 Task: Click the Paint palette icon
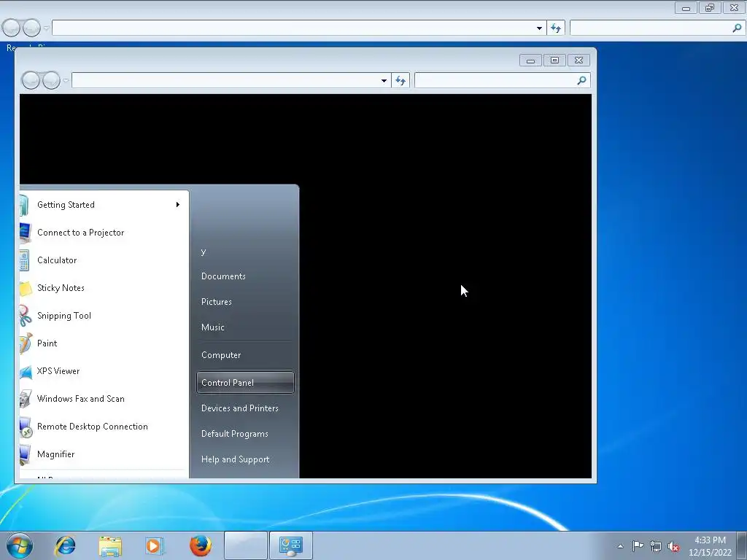pos(26,343)
